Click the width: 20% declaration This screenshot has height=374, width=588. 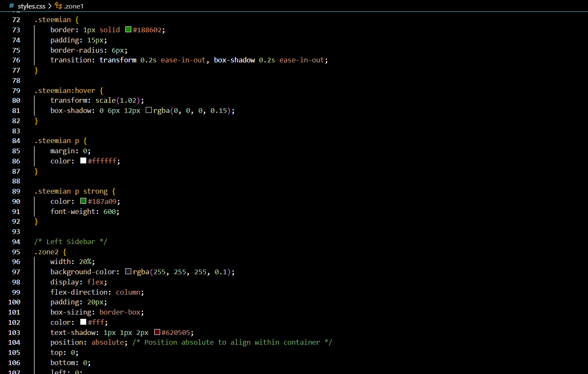click(73, 262)
